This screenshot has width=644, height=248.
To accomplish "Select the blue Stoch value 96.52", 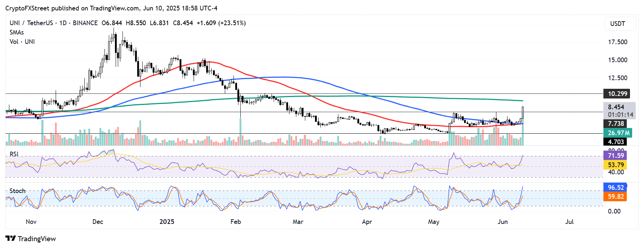I will click(616, 188).
